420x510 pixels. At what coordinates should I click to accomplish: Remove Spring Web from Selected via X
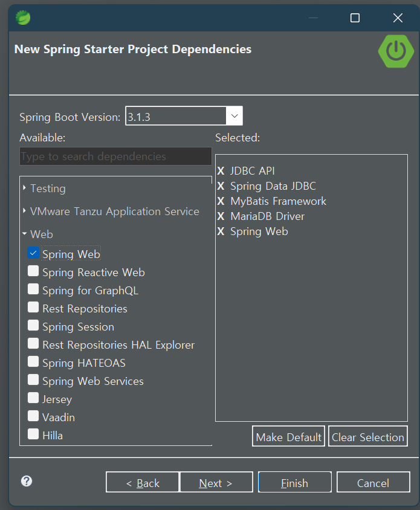221,231
